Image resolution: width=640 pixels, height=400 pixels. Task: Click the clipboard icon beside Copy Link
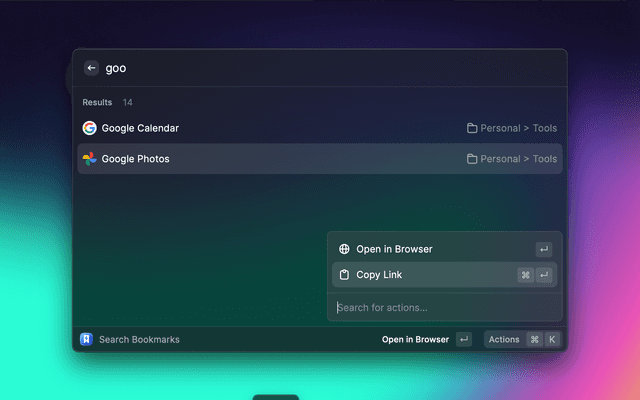tap(344, 275)
